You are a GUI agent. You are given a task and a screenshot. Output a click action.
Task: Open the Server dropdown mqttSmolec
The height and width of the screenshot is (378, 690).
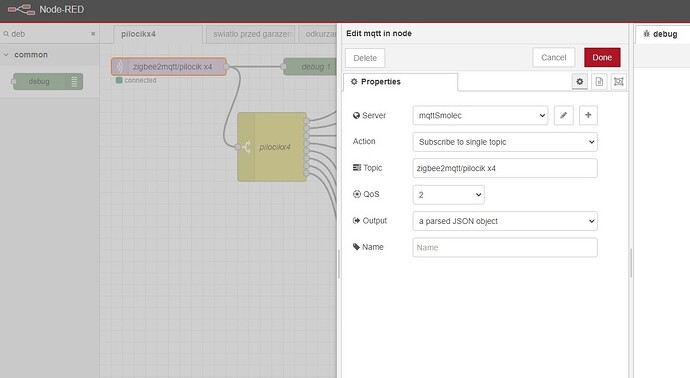[x=480, y=115]
